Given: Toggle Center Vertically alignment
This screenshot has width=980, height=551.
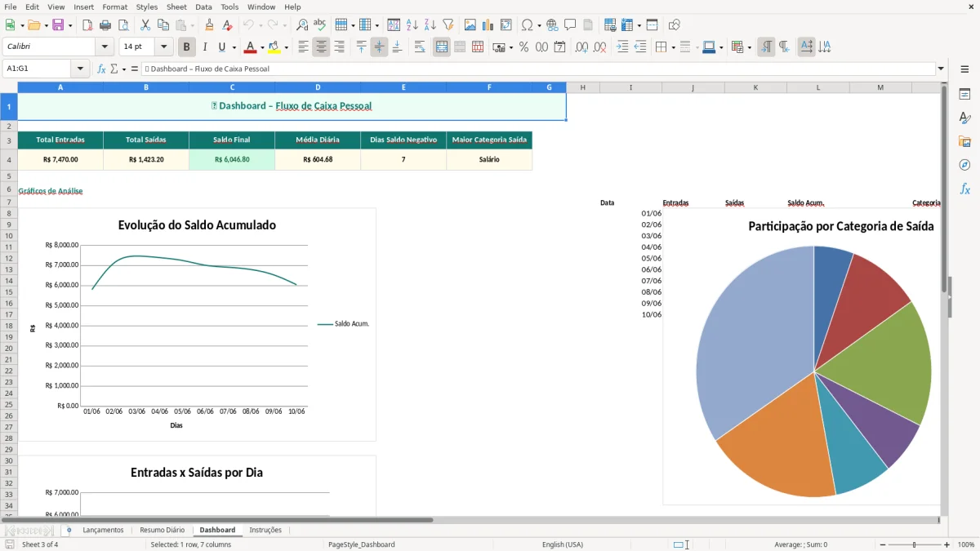Looking at the screenshot, I should click(x=379, y=47).
